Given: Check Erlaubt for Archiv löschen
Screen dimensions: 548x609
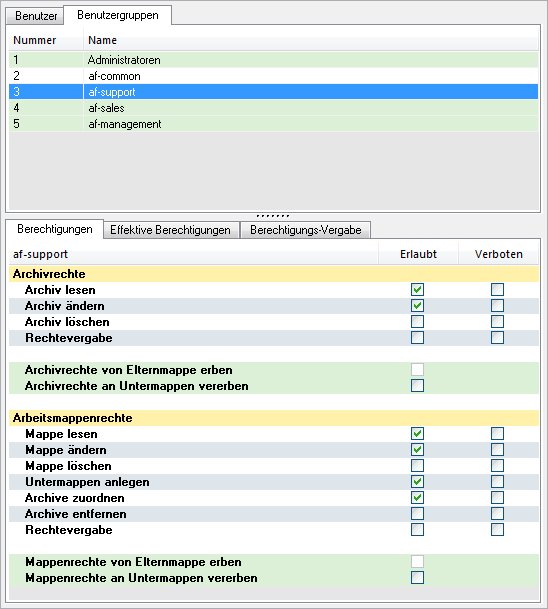Looking at the screenshot, I should (x=418, y=322).
